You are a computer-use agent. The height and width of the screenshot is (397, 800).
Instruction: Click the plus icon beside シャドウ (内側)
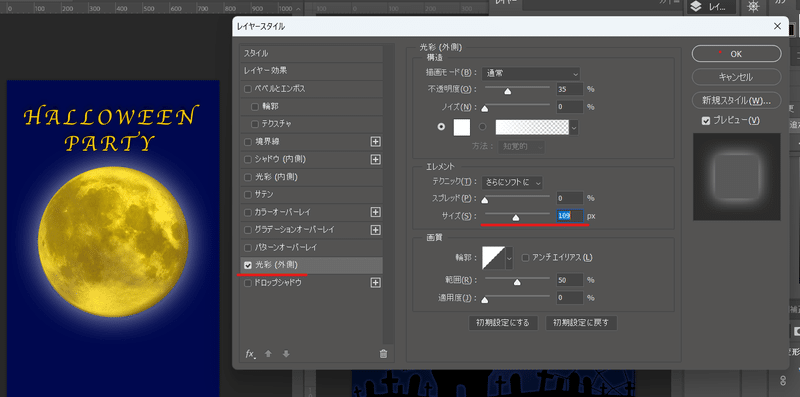click(x=376, y=160)
